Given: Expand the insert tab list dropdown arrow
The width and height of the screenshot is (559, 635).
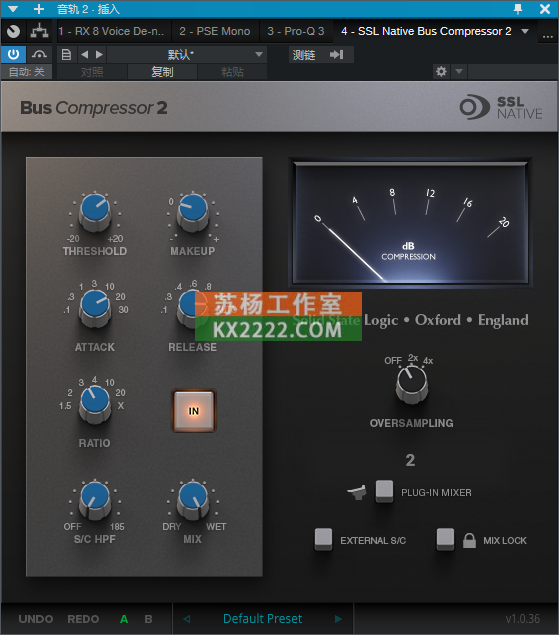Looking at the screenshot, I should click(x=525, y=31).
